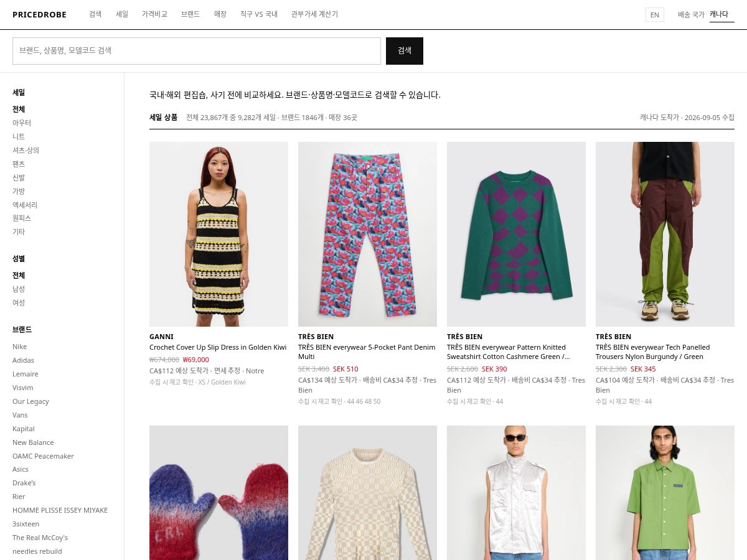Filter sale by 신발

point(19,177)
